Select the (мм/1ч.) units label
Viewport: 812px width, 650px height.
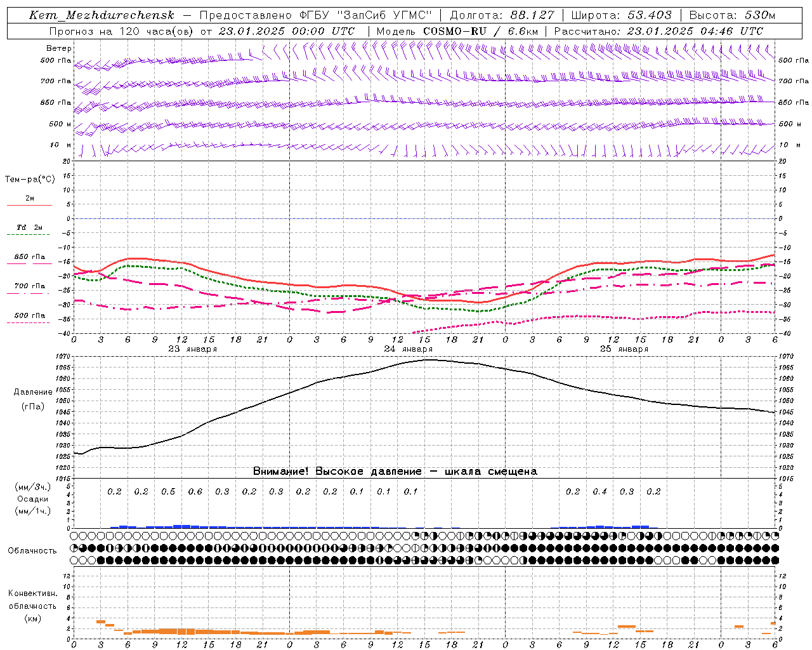pyautogui.click(x=33, y=511)
